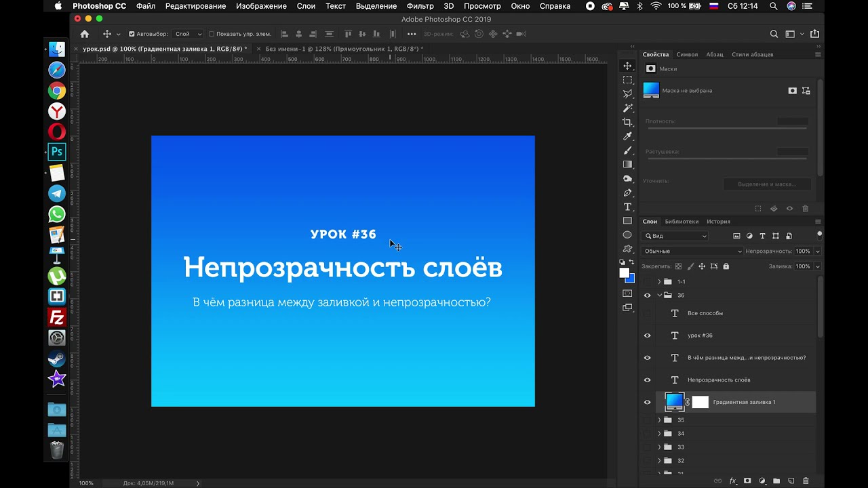This screenshot has height=488, width=868.
Task: Open Непрозрачность value dropdown arrow
Action: coord(817,251)
